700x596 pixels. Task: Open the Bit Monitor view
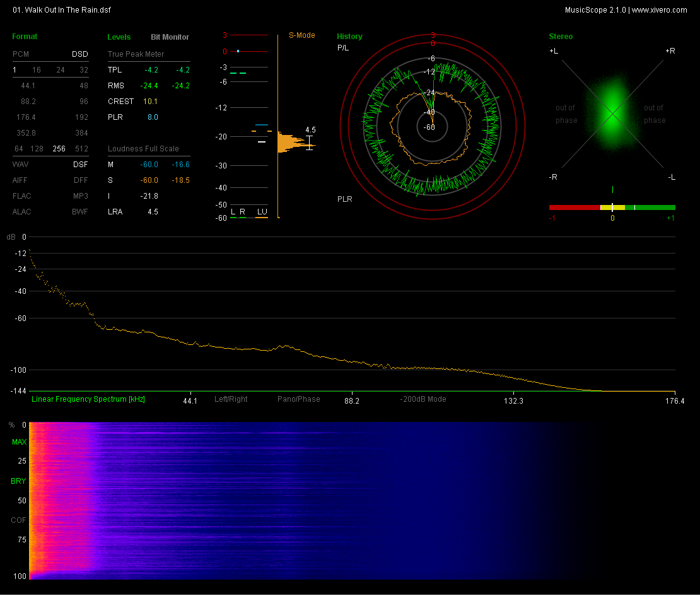click(x=170, y=37)
